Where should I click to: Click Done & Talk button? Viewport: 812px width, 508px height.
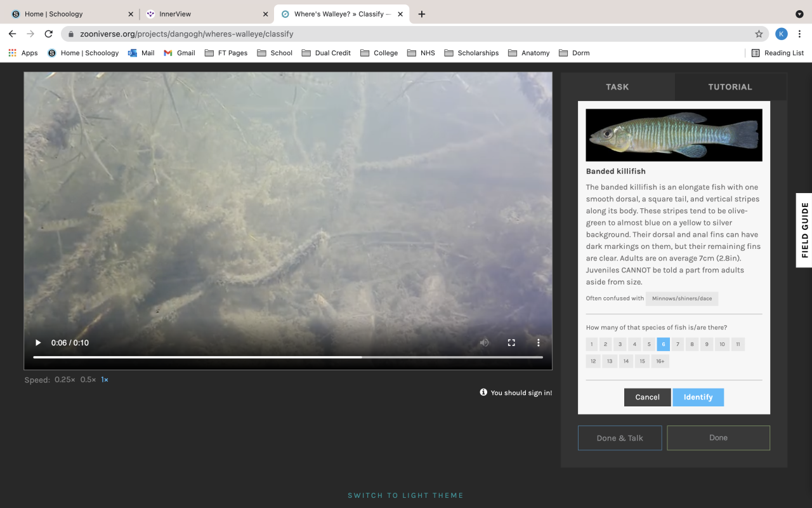click(620, 438)
